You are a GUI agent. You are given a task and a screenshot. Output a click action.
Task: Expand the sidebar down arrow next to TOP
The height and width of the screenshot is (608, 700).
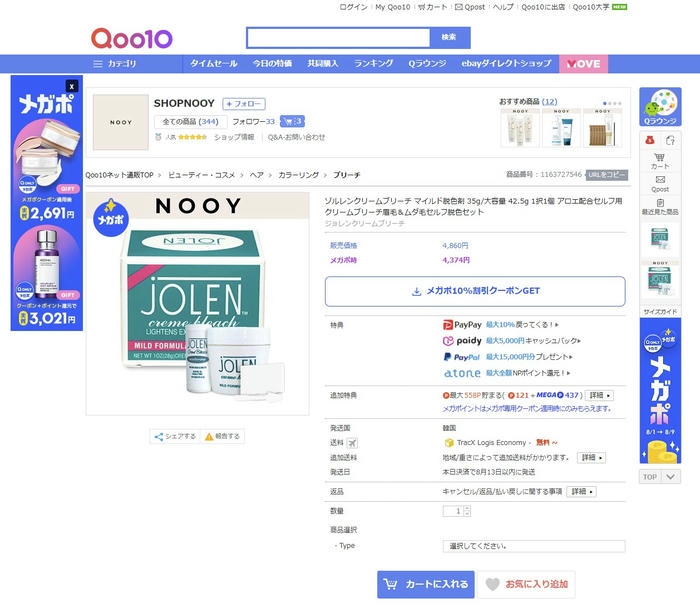(671, 477)
